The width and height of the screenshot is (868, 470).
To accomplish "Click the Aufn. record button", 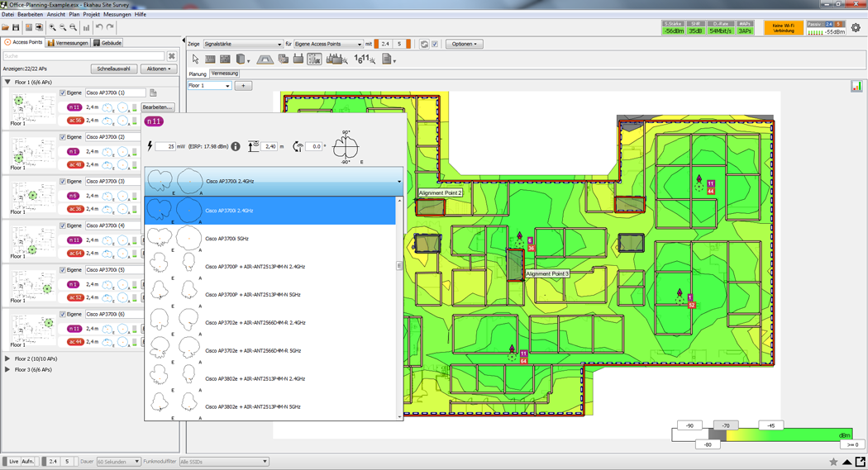I will click(x=27, y=462).
